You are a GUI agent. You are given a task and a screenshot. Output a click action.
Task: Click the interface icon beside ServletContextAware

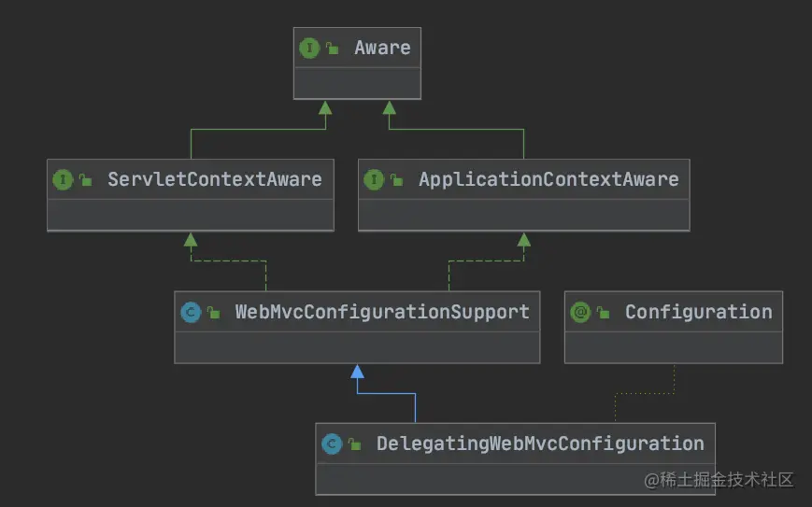click(x=63, y=179)
